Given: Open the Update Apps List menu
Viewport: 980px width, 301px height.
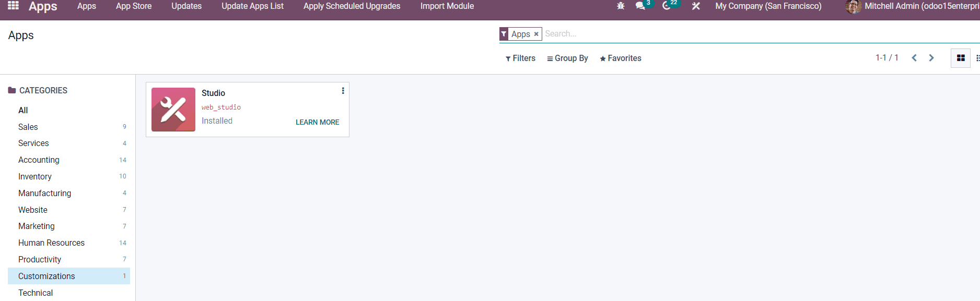Looking at the screenshot, I should click(x=252, y=6).
